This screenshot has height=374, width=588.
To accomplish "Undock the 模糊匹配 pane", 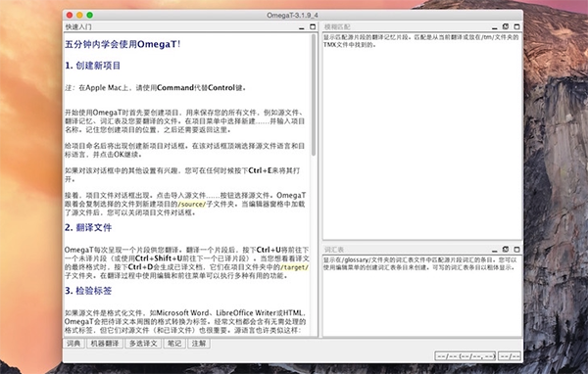I will point(506,26).
